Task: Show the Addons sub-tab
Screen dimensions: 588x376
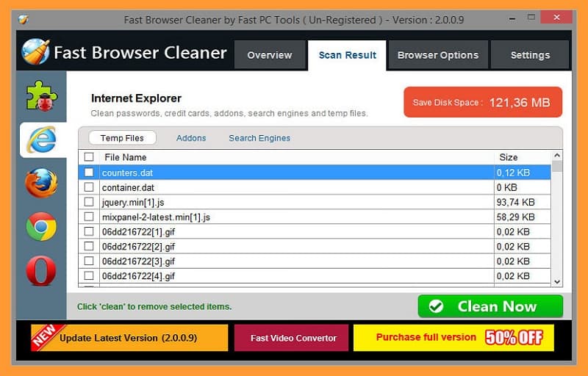Action: (x=191, y=138)
